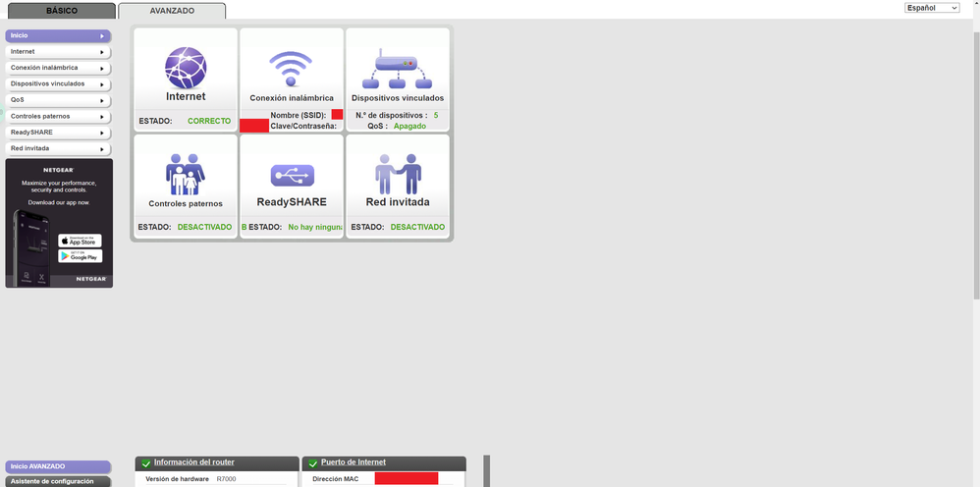Click the arrow on Inicio sidebar item
The image size is (980, 487).
pos(102,36)
